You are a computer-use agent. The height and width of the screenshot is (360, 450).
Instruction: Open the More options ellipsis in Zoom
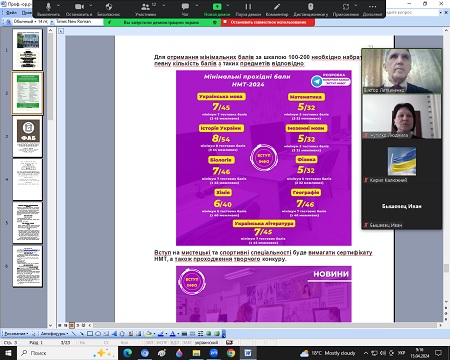372,9
